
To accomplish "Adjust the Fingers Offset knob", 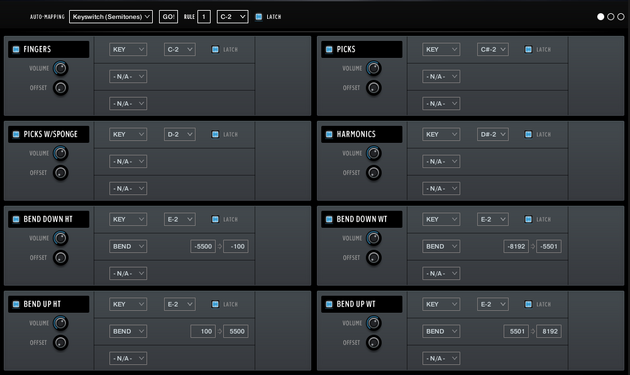I will click(61, 88).
